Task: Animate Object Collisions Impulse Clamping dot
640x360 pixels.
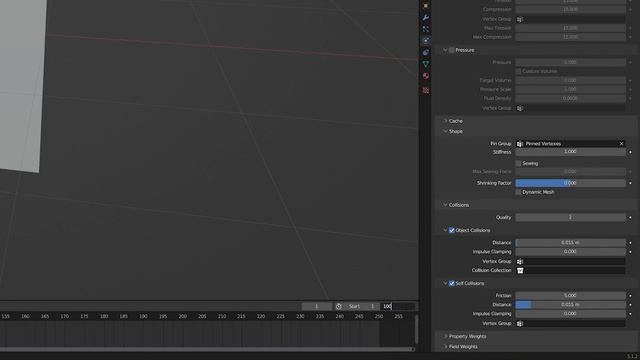Action: 630,252
